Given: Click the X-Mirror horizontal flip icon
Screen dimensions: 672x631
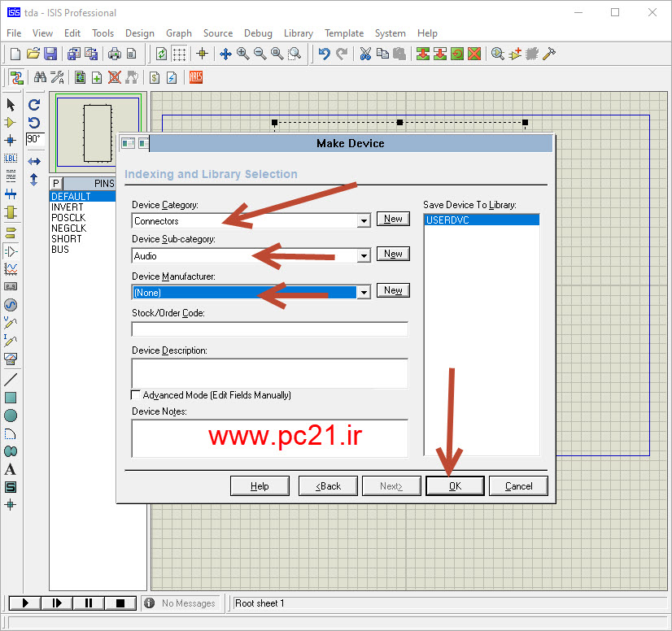Looking at the screenshot, I should pos(34,162).
